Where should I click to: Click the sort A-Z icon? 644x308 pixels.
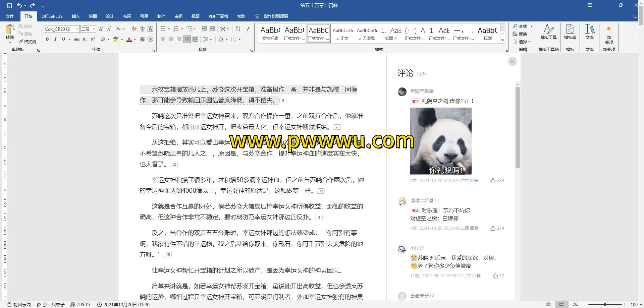[x=238, y=29]
